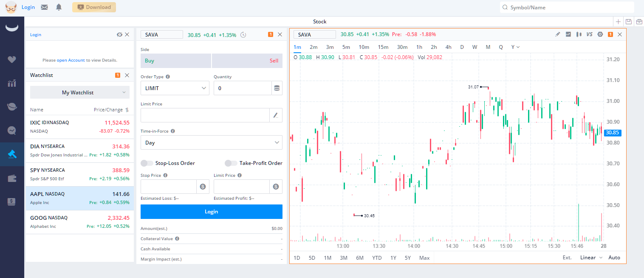644x278 pixels.
Task: Select the YTD range
Action: (377, 258)
